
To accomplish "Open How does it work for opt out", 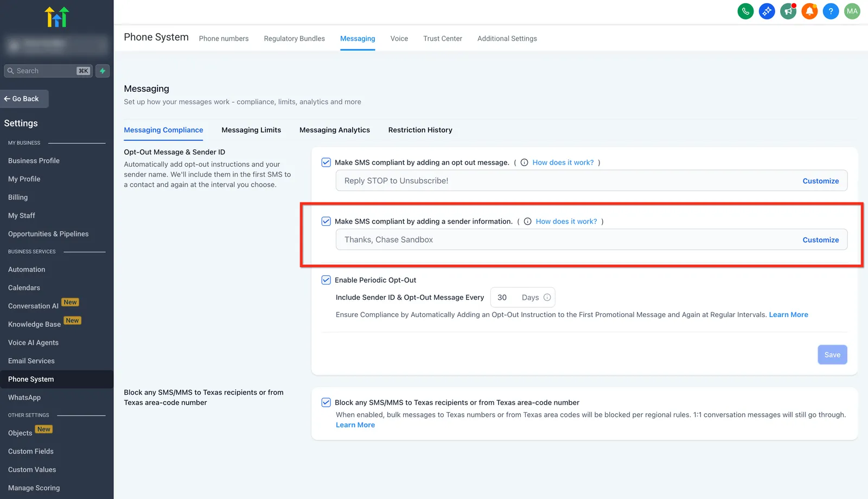I will (x=563, y=162).
